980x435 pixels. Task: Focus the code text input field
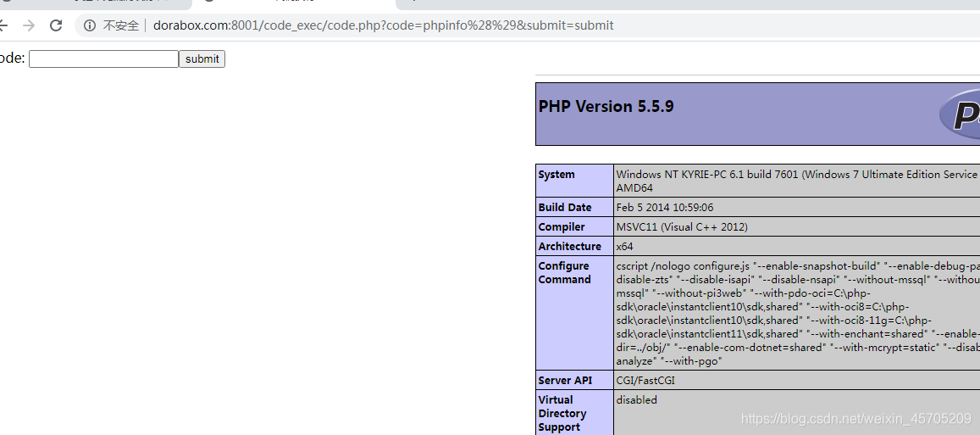[103, 59]
